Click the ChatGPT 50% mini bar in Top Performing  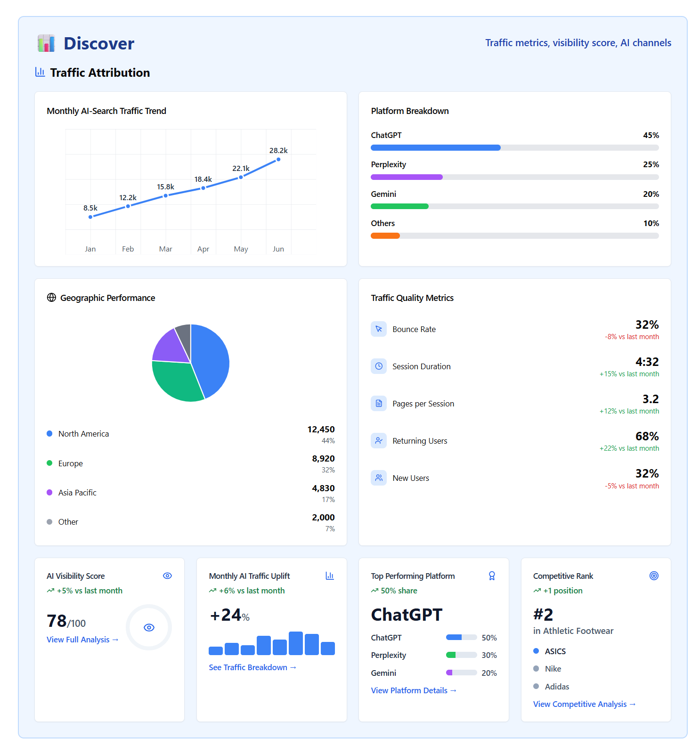click(x=462, y=637)
